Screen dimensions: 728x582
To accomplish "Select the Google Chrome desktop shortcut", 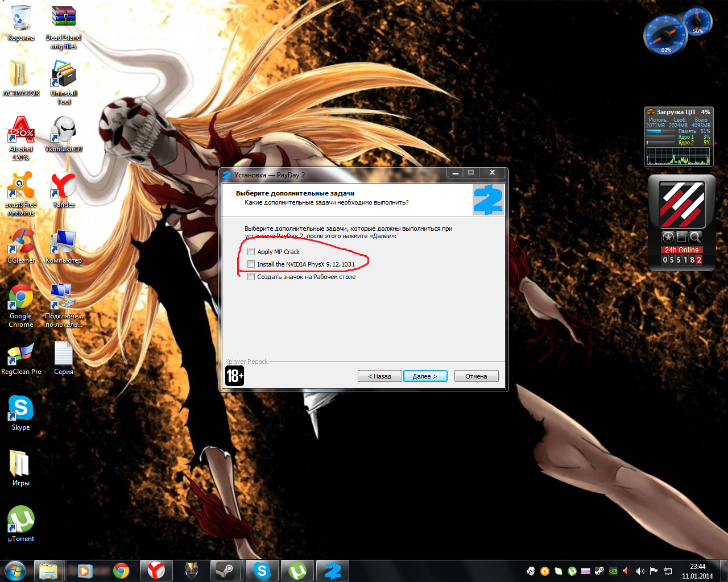I will (x=21, y=306).
